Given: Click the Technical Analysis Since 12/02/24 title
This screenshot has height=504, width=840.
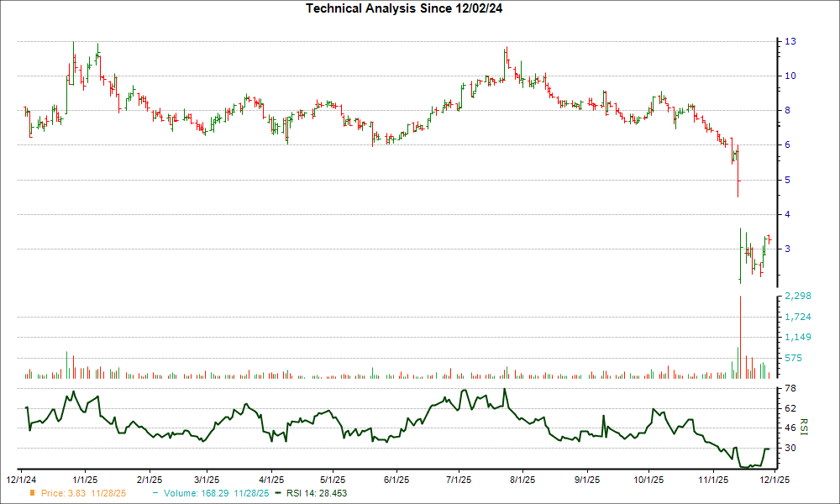Looking at the screenshot, I should (406, 8).
